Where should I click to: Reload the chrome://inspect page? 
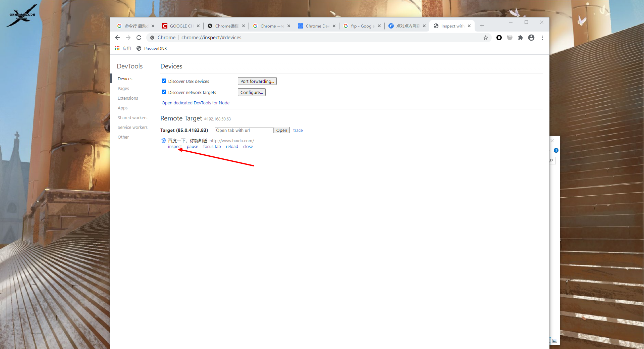(139, 38)
